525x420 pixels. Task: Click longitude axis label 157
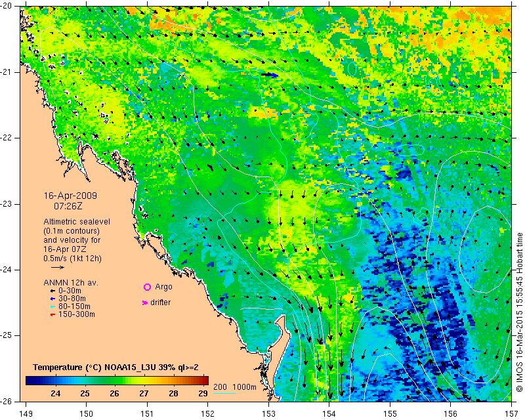[x=512, y=414]
